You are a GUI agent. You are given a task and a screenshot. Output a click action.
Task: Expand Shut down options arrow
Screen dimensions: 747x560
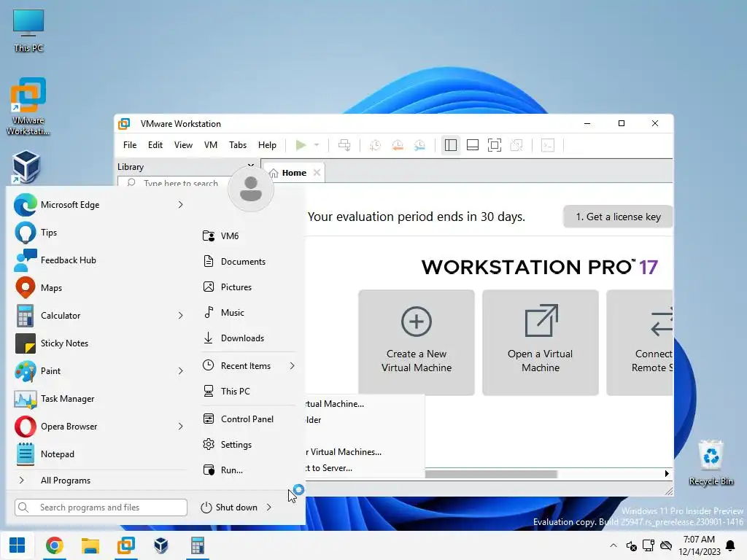point(269,507)
